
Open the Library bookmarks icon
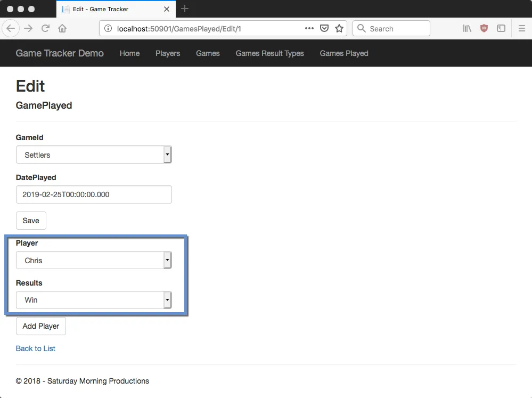467,28
